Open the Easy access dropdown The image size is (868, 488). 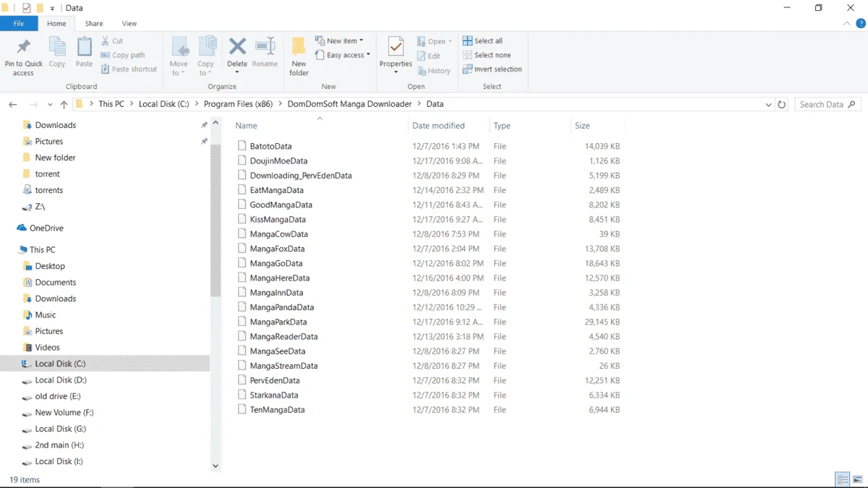(x=342, y=55)
